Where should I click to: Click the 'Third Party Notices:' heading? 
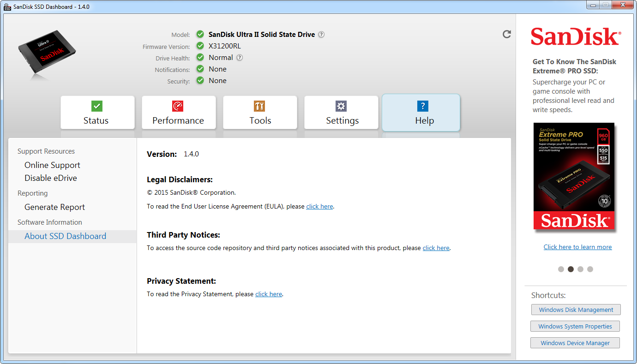click(183, 235)
